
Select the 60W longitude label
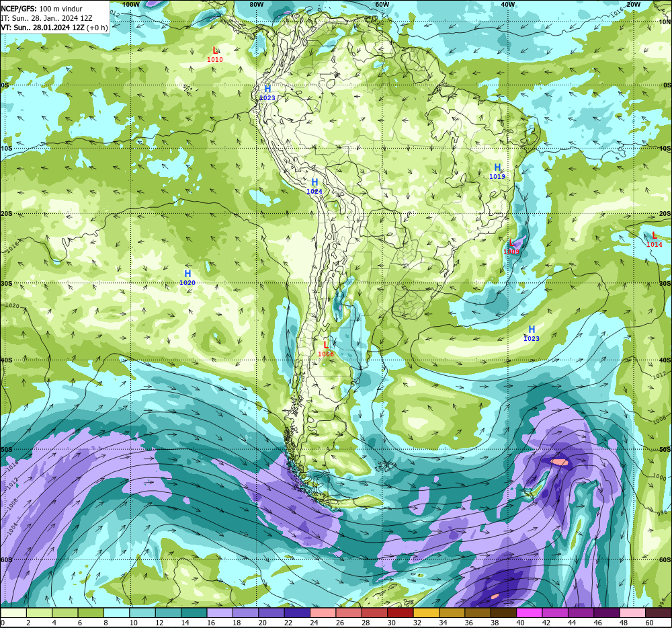[382, 4]
